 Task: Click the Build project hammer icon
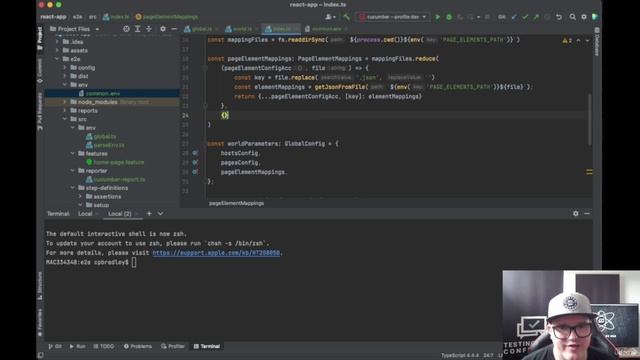point(347,17)
